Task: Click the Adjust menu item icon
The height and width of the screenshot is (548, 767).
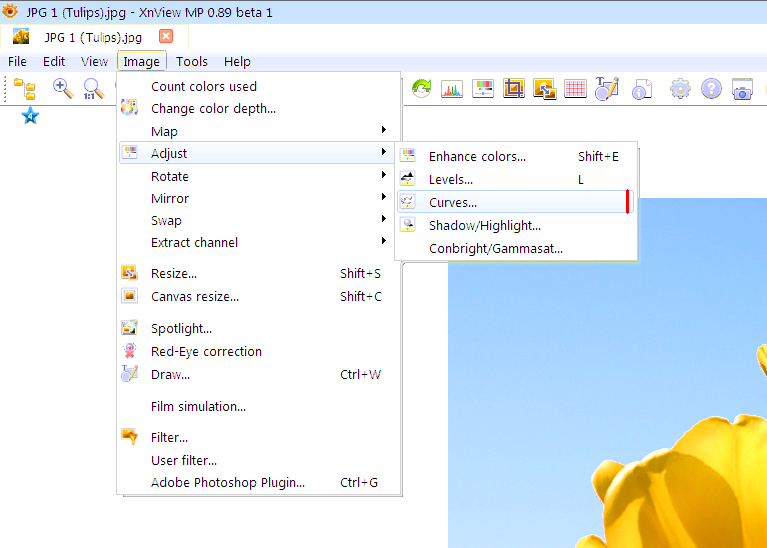Action: click(x=130, y=152)
